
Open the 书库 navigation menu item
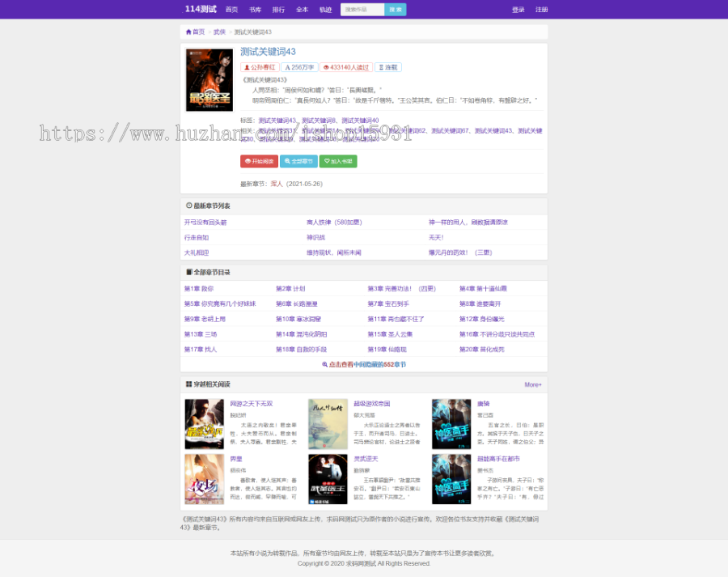coord(255,10)
